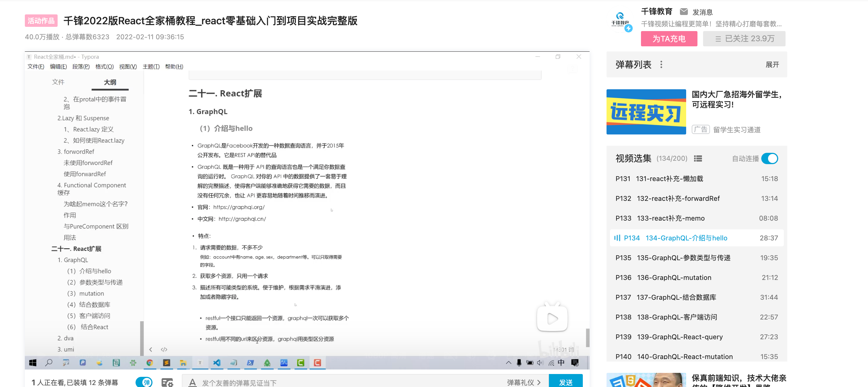Click the Typora outline sidebar scrollbar
Image resolution: width=868 pixels, height=387 pixels.
[141, 338]
